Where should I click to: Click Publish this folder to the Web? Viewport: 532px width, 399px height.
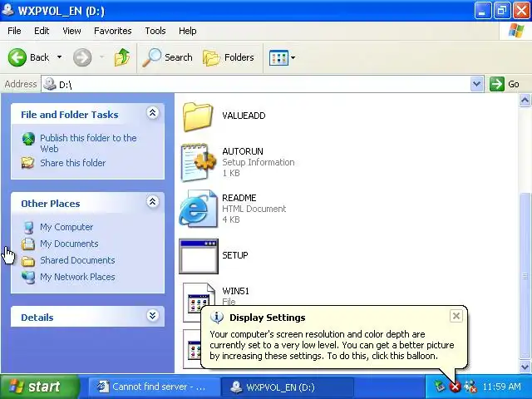[x=88, y=143]
